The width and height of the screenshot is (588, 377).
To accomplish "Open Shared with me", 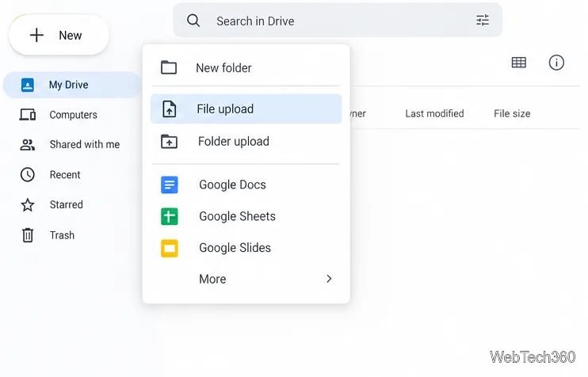I will coord(72,144).
